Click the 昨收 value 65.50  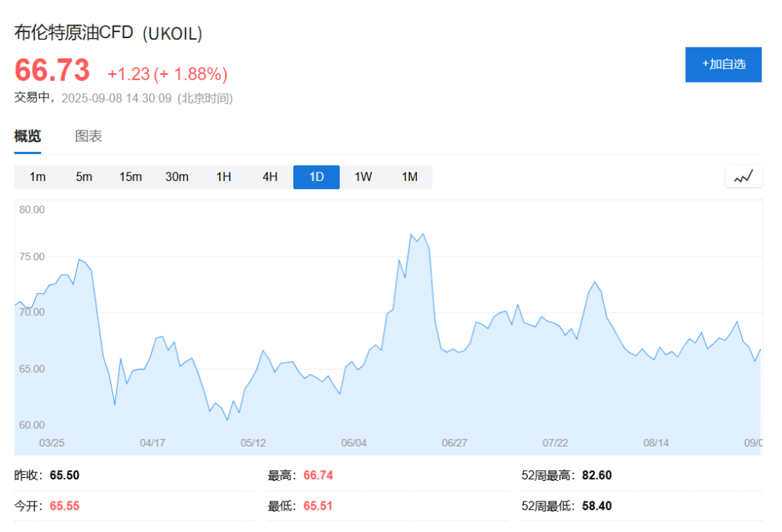(64, 476)
